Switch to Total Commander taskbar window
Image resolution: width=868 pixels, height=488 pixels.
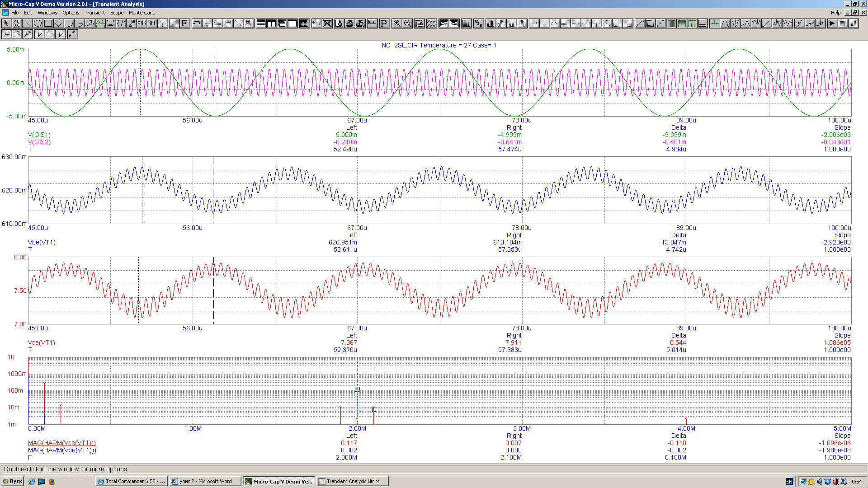click(x=132, y=482)
